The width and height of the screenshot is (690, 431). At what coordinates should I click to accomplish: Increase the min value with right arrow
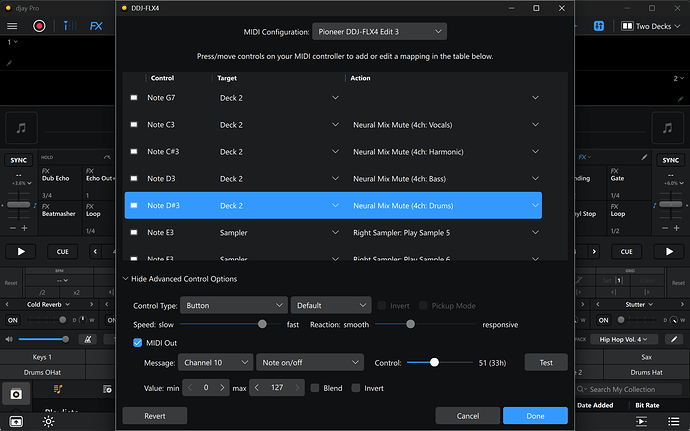[x=222, y=387]
